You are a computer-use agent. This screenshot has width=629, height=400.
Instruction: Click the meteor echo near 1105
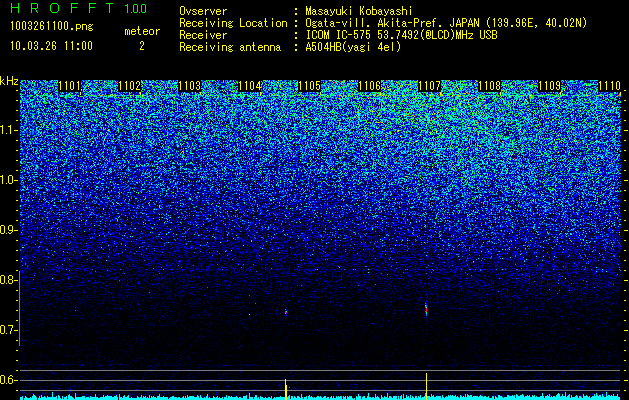(286, 311)
